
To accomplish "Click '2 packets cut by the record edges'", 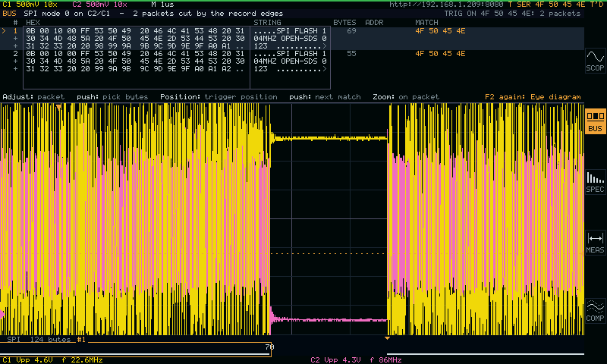I will click(x=208, y=13).
